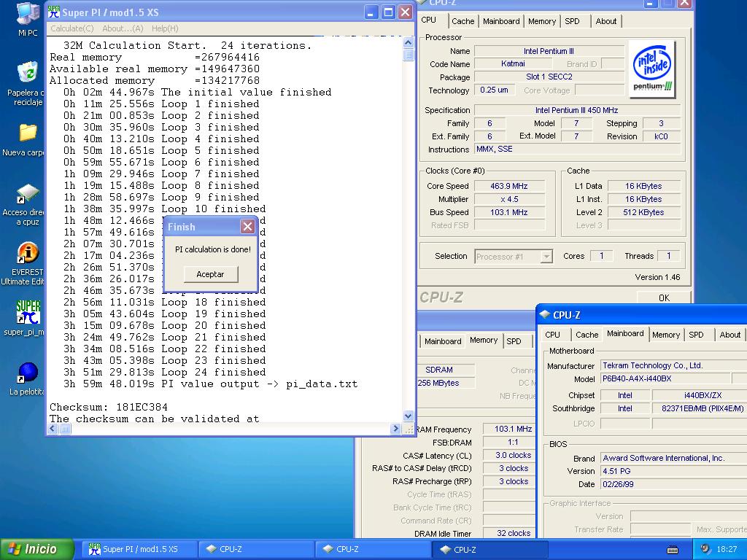Image resolution: width=747 pixels, height=560 pixels.
Task: Click the Specification Intel Pentium III 450 MHz field
Action: (577, 110)
